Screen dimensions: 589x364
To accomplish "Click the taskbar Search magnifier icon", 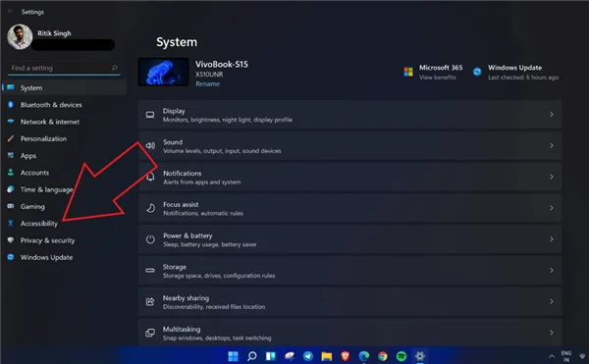I will (251, 356).
